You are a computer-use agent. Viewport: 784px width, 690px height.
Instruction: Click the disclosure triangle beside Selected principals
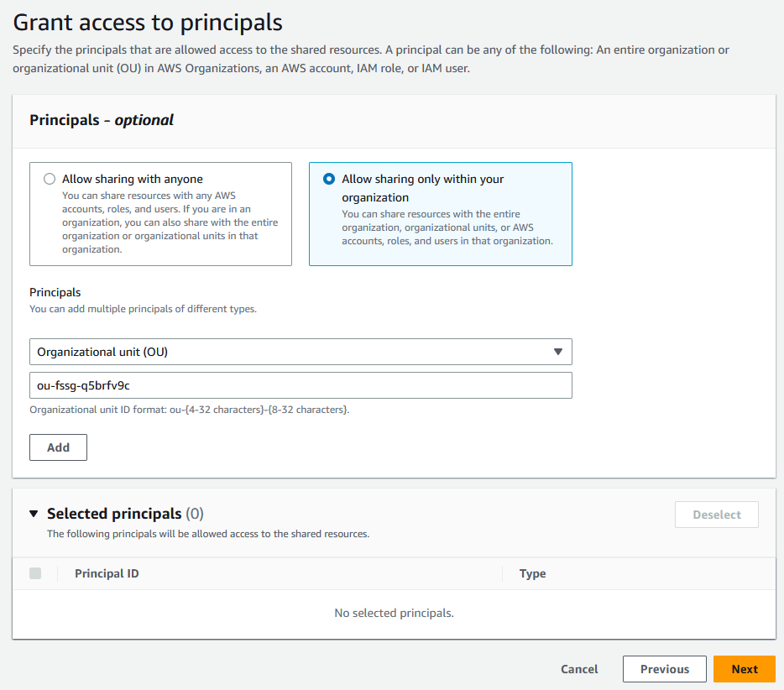click(x=33, y=513)
